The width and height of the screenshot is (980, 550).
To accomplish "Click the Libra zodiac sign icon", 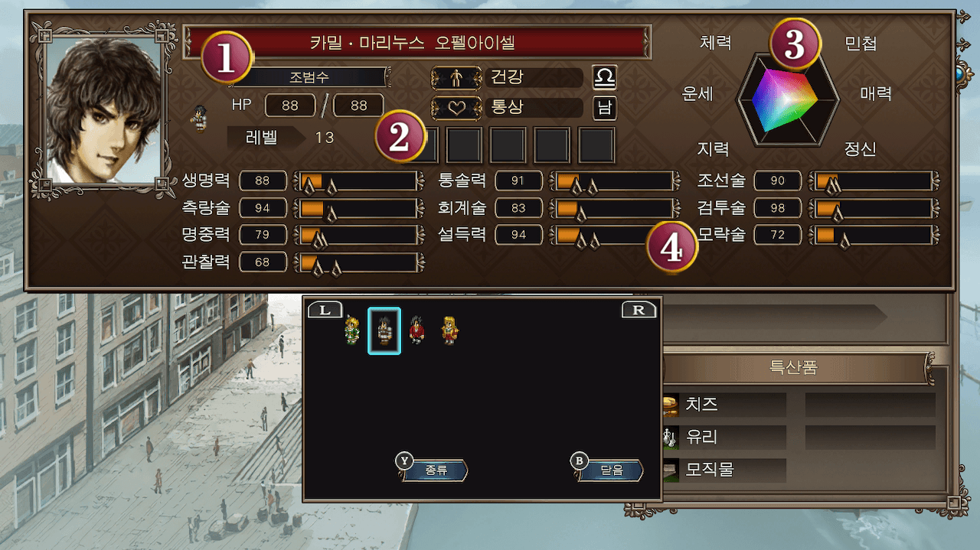I will pyautogui.click(x=605, y=78).
